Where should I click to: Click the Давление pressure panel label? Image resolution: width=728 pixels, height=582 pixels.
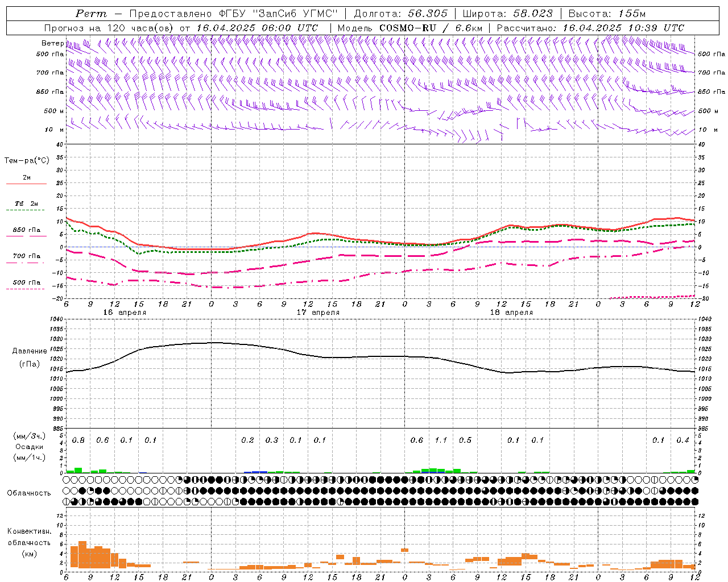click(x=30, y=351)
